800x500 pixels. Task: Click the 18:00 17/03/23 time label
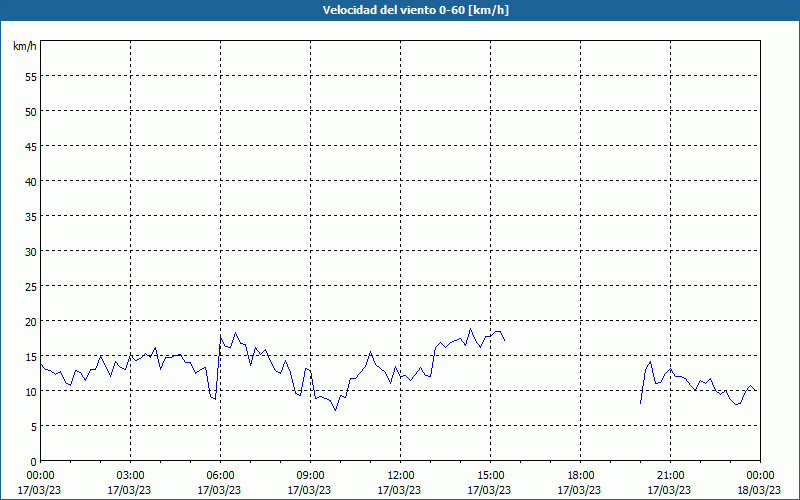coord(580,483)
